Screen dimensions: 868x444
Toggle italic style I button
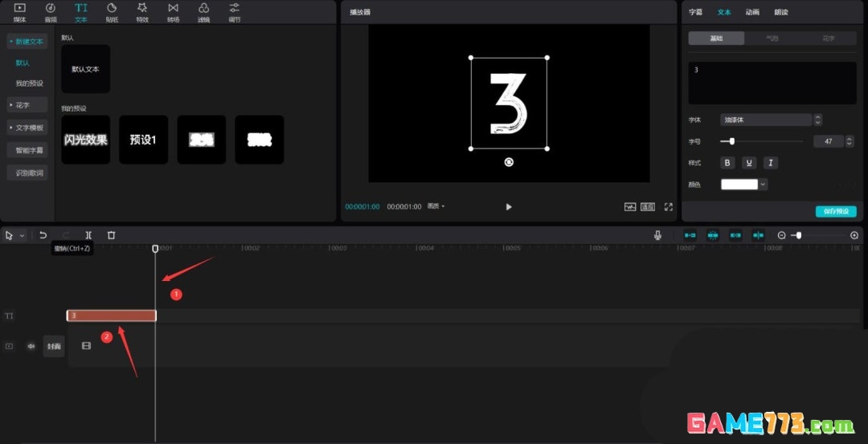[770, 163]
